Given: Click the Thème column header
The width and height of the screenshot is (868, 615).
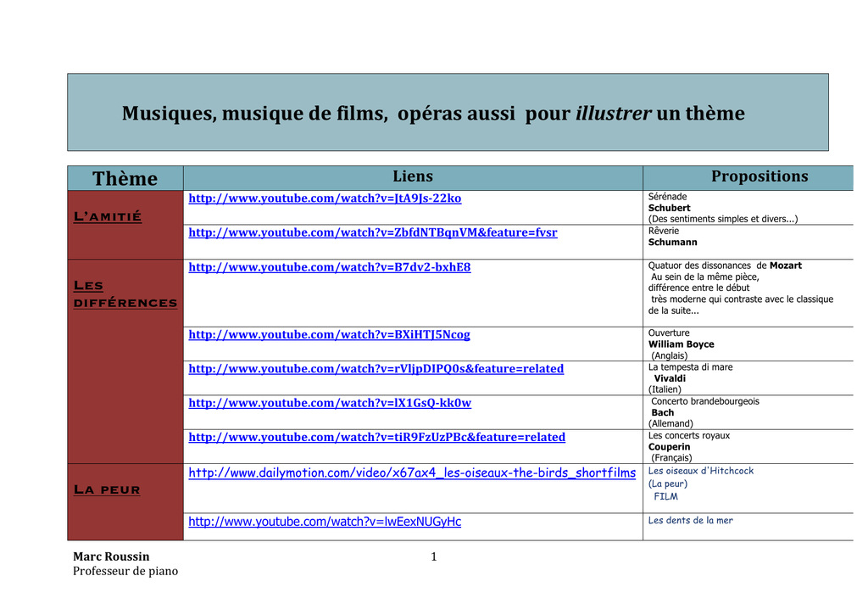Looking at the screenshot, I should [x=125, y=178].
